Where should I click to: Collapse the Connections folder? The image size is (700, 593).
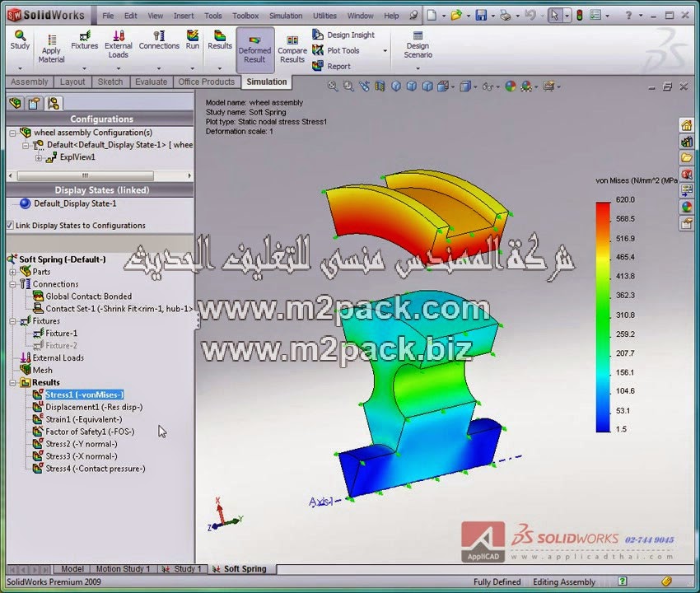click(x=12, y=284)
